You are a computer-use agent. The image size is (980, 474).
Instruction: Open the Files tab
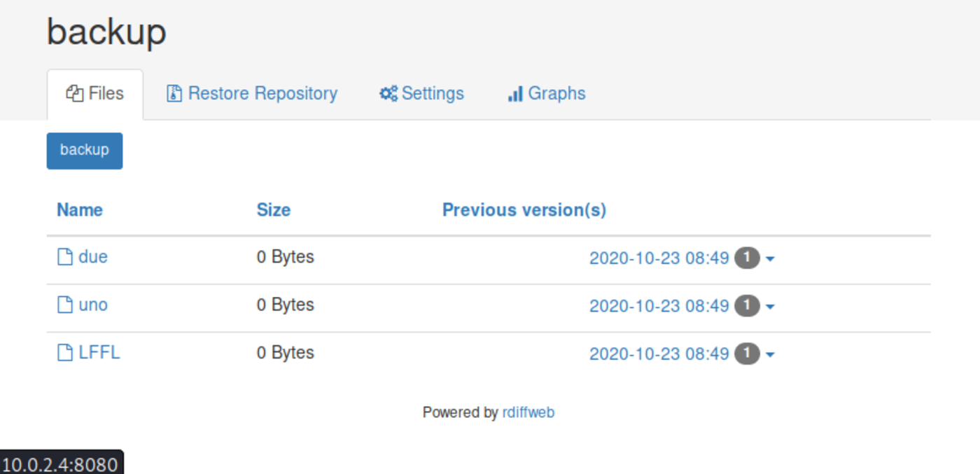pyautogui.click(x=95, y=92)
